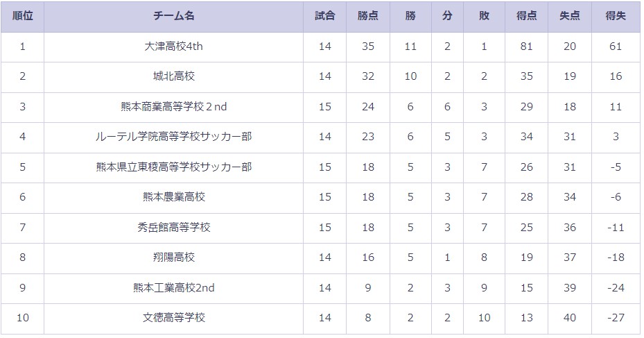644x338 pixels.
Task: Click the 得点 column header
Action: tap(526, 16)
